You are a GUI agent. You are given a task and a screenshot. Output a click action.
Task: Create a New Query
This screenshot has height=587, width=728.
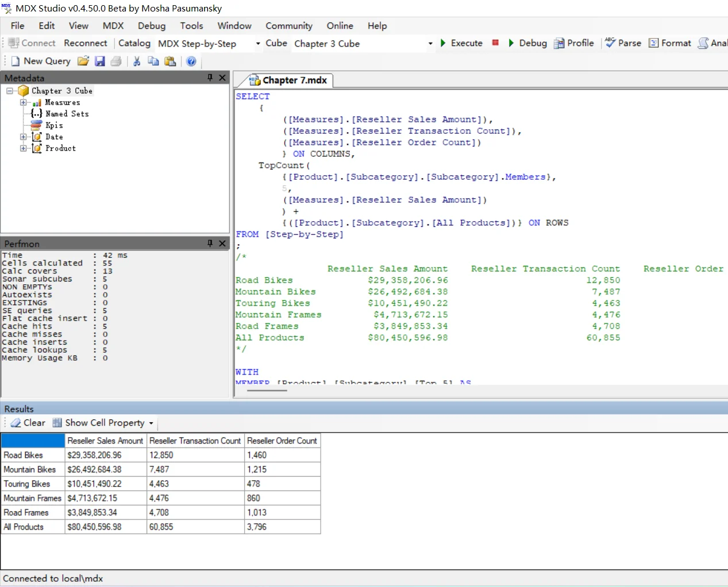(41, 61)
